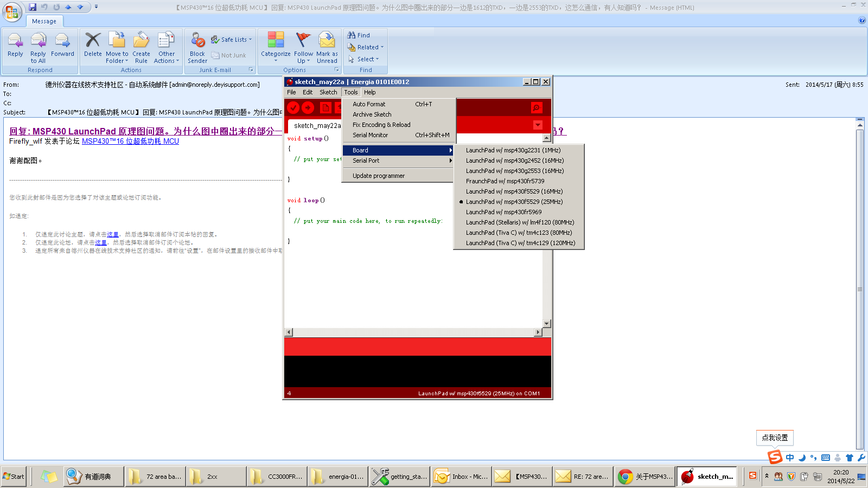Open the Move to Folder dropdown
The width and height of the screenshot is (868, 488).
(x=117, y=48)
